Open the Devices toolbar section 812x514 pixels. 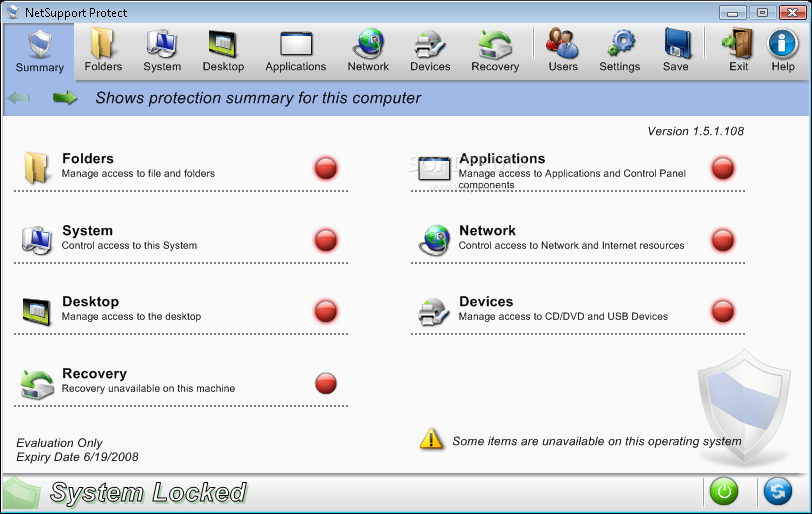430,51
